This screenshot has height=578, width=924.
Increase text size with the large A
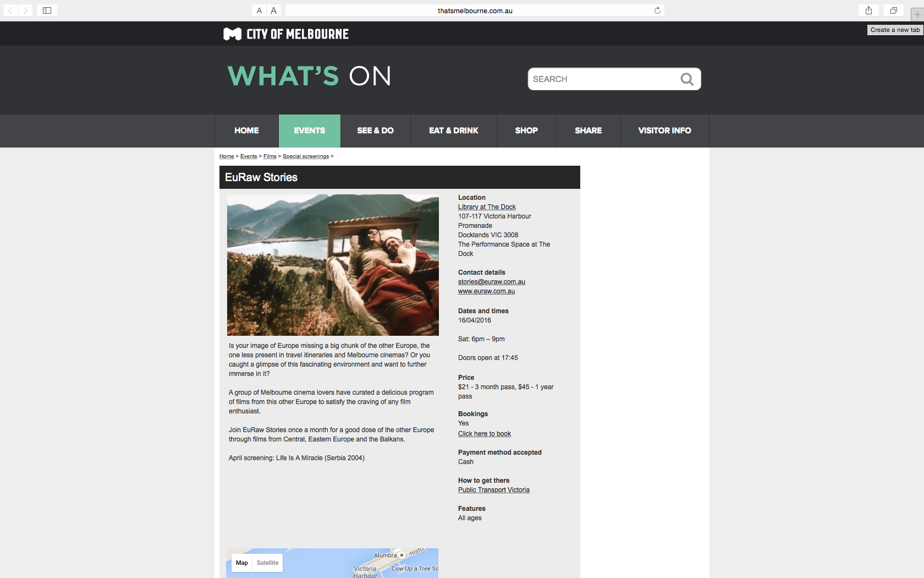coord(274,10)
